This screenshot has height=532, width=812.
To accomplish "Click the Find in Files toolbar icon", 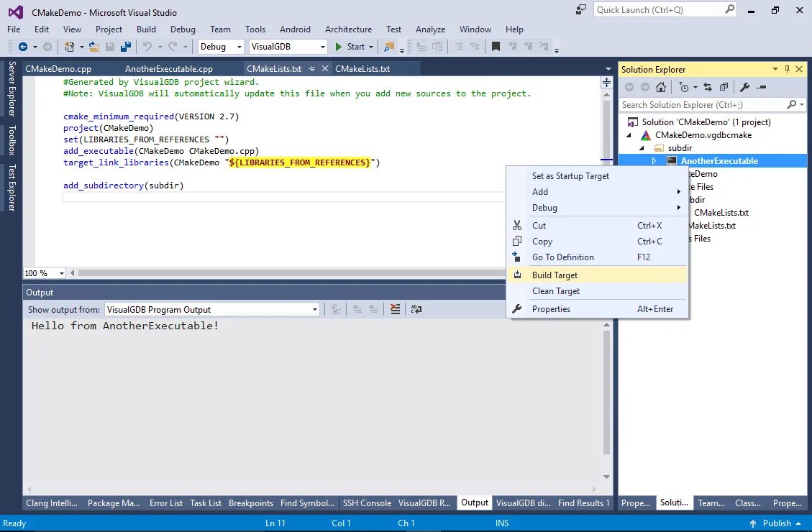I will click(x=389, y=47).
